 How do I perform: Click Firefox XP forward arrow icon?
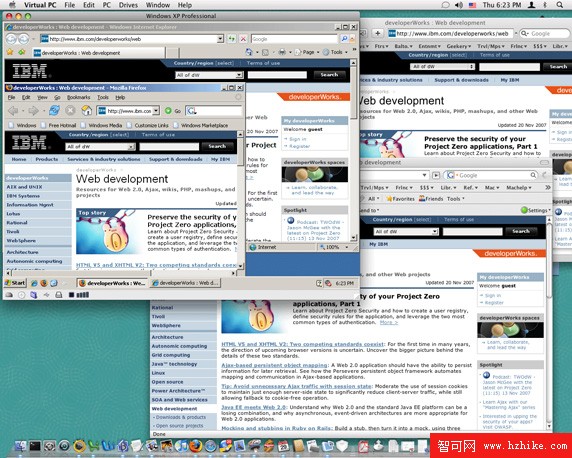pos(33,111)
